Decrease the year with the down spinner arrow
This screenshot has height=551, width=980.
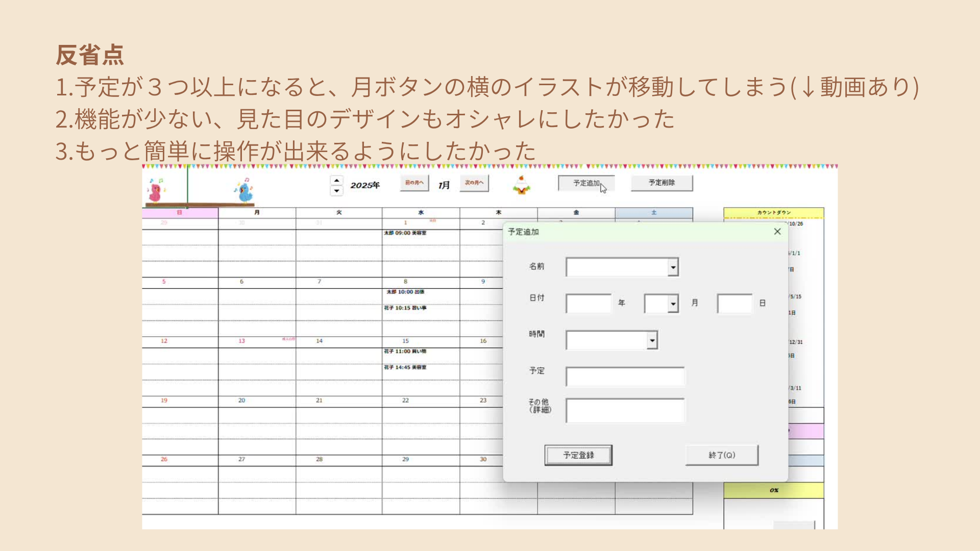coord(336,191)
